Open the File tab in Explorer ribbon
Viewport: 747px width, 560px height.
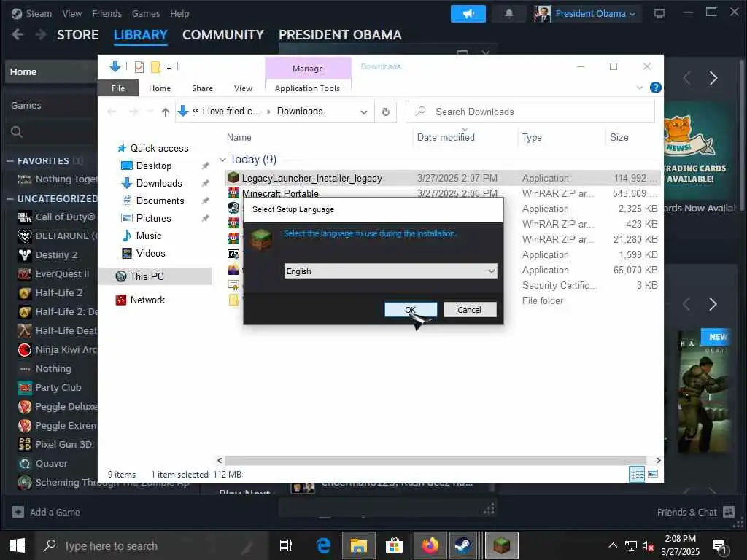118,88
